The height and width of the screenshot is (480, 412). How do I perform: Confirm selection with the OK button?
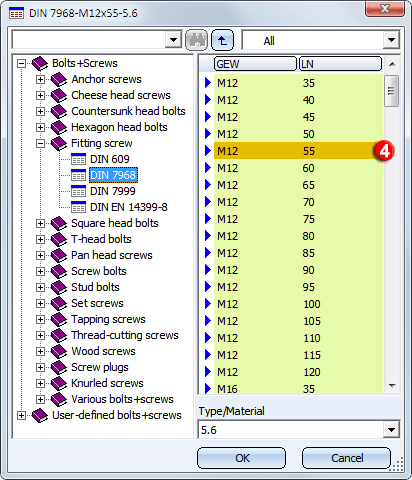click(242, 458)
